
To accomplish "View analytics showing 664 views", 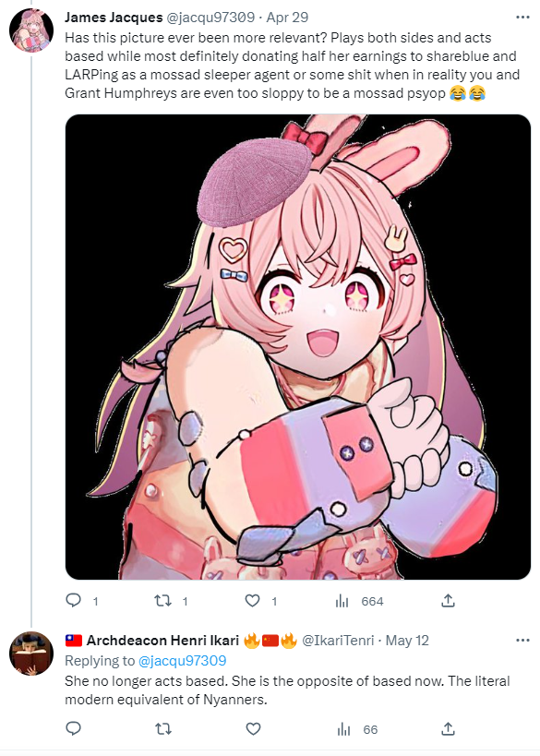I will click(359, 601).
